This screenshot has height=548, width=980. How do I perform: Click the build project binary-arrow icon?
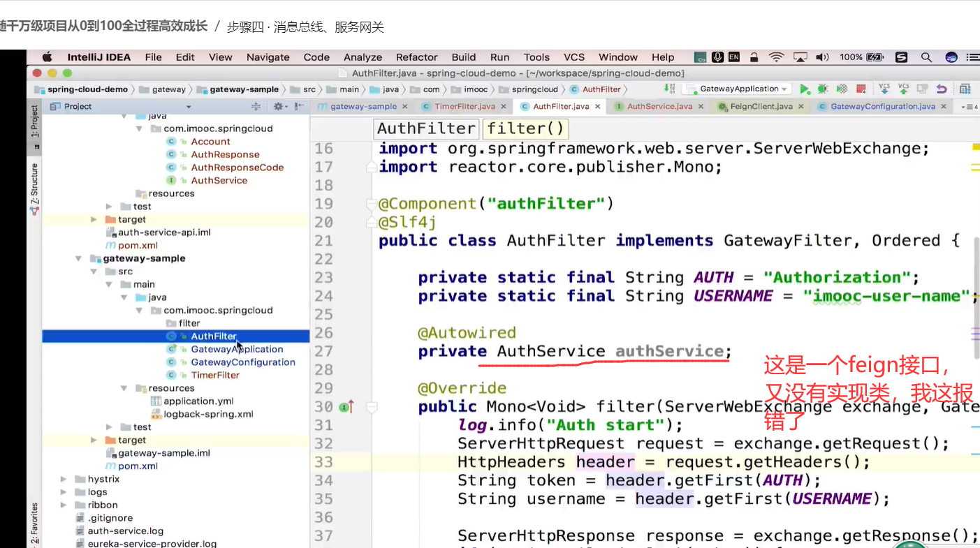pos(671,89)
